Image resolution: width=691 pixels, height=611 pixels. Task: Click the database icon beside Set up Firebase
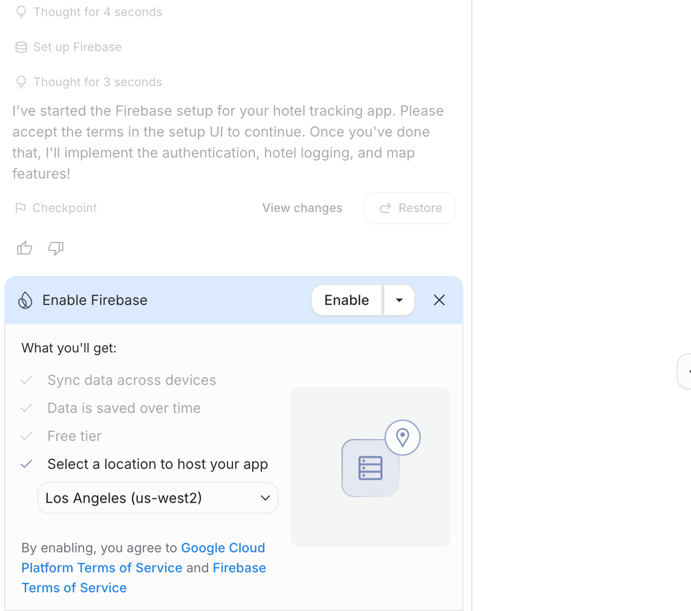click(21, 47)
